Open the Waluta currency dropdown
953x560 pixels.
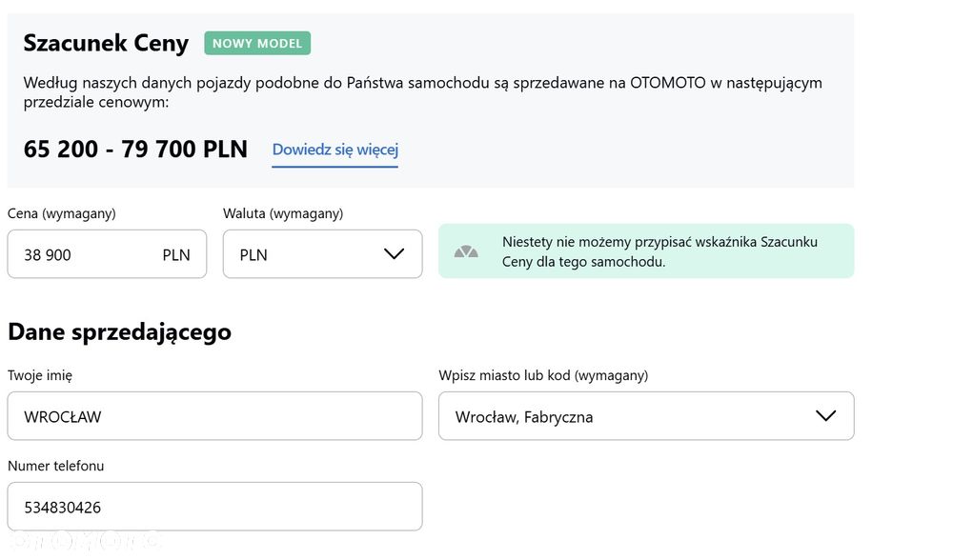[322, 254]
